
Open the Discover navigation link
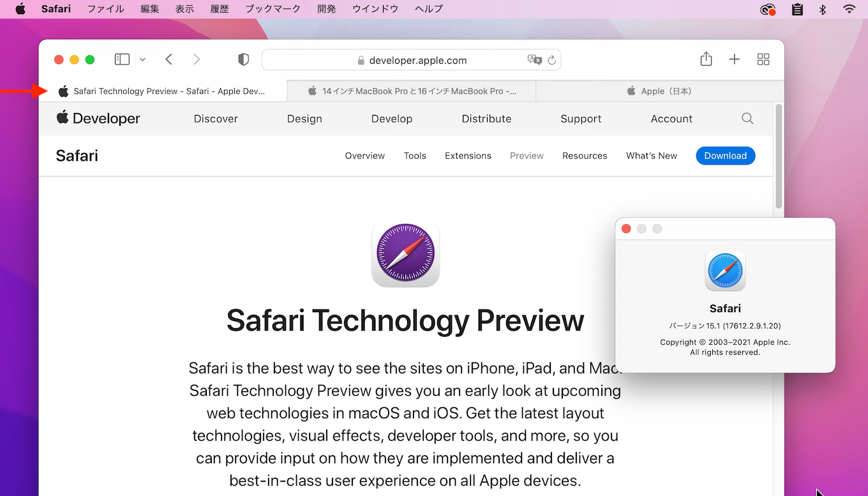tap(216, 119)
